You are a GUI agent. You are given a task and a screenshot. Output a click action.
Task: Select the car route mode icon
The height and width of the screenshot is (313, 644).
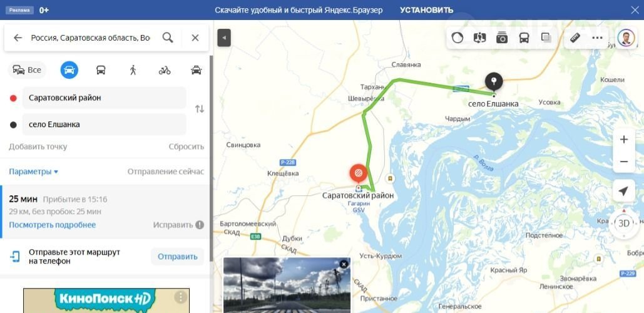69,70
